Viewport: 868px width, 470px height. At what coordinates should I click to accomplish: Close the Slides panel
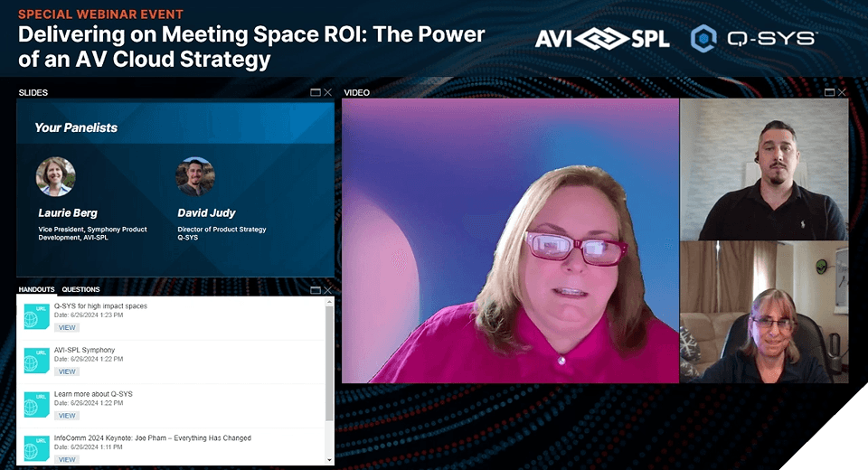coord(327,92)
